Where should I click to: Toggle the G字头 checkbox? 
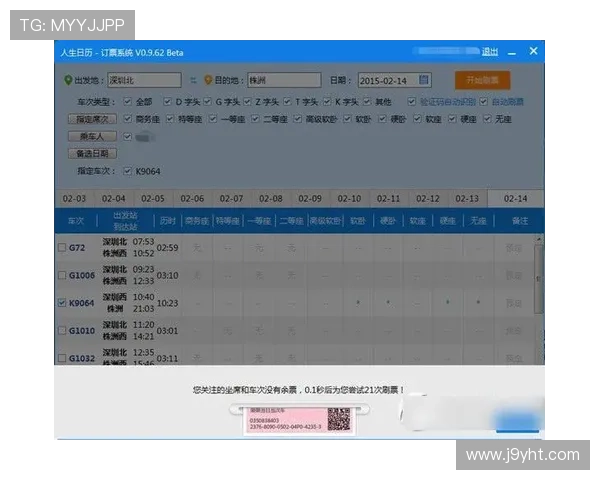point(207,102)
